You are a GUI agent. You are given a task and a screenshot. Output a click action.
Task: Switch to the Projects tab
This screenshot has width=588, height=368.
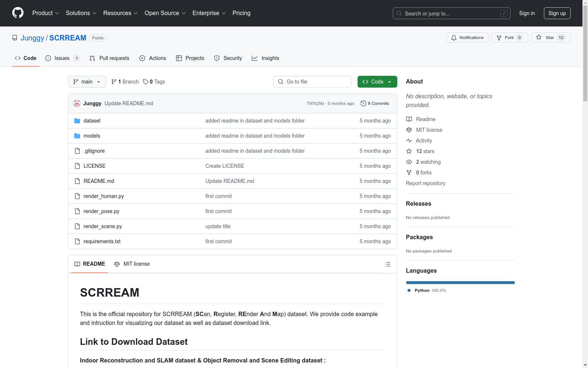point(190,58)
